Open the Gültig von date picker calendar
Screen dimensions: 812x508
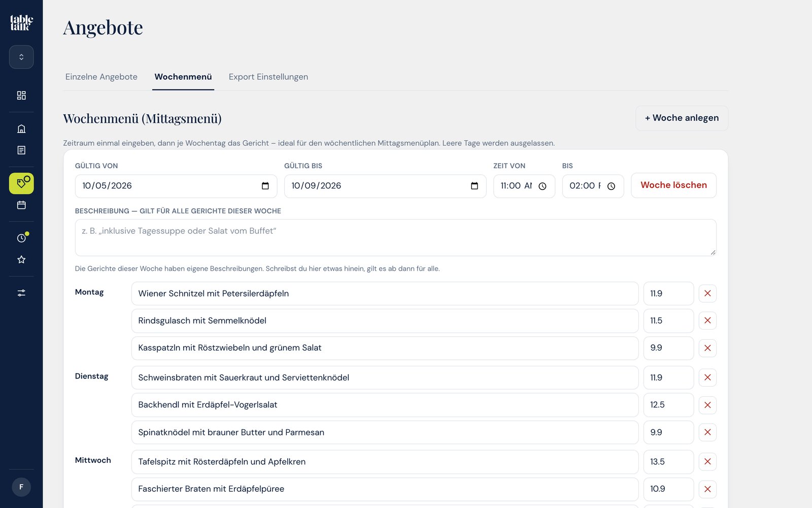[x=265, y=186]
